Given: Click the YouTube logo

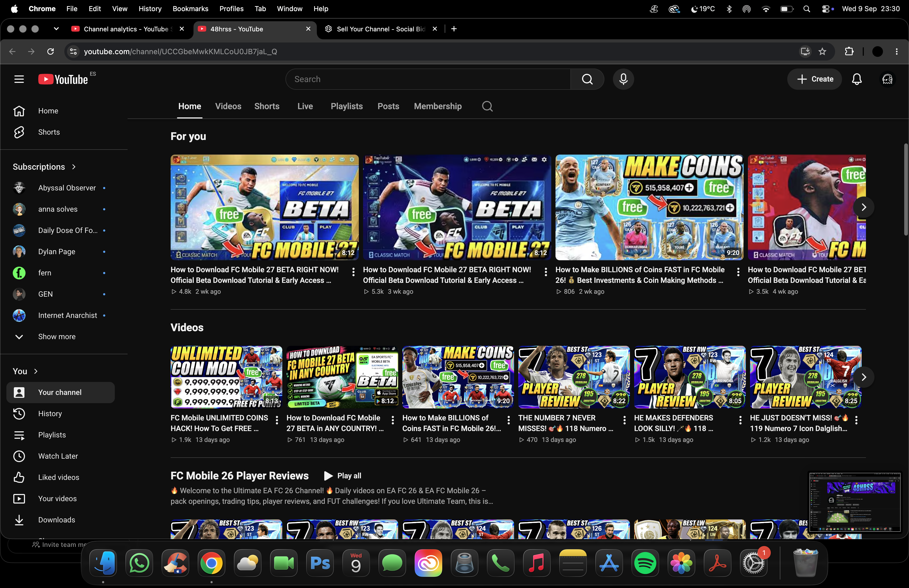Looking at the screenshot, I should pos(64,79).
